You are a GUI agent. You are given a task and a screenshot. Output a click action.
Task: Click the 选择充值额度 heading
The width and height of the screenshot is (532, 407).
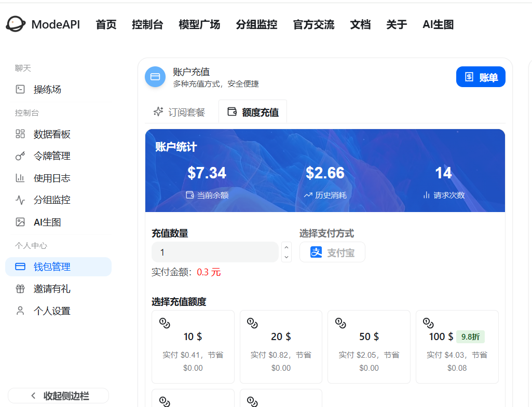tap(179, 302)
